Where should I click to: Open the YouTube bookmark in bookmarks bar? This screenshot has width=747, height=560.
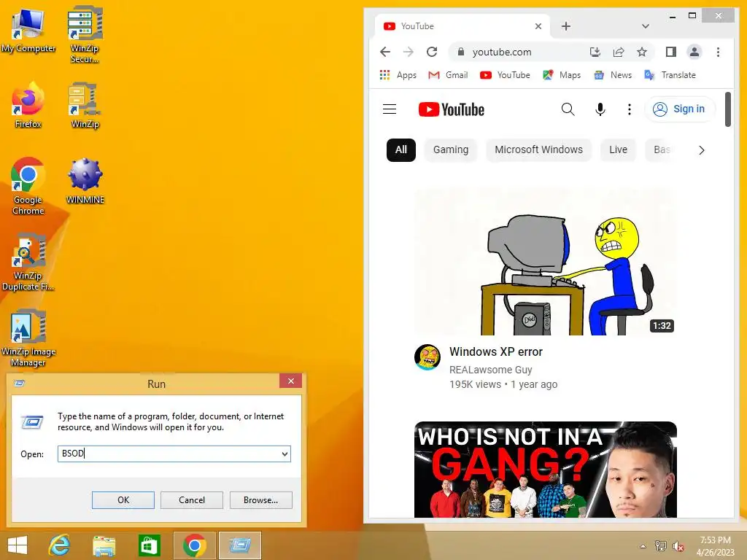click(505, 75)
